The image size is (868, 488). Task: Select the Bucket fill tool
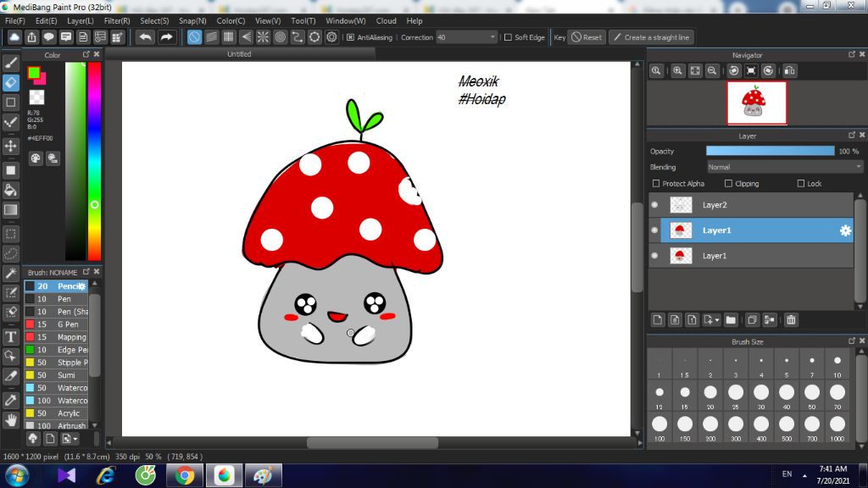pos(11,190)
